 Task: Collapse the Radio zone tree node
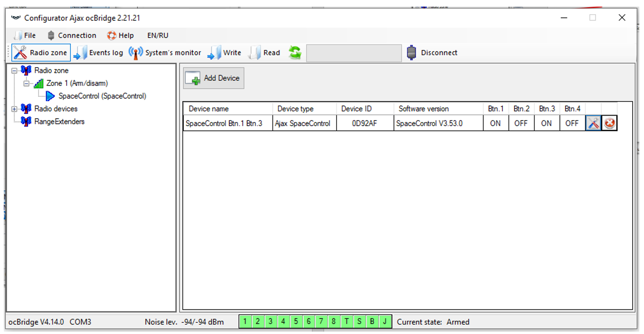point(14,70)
